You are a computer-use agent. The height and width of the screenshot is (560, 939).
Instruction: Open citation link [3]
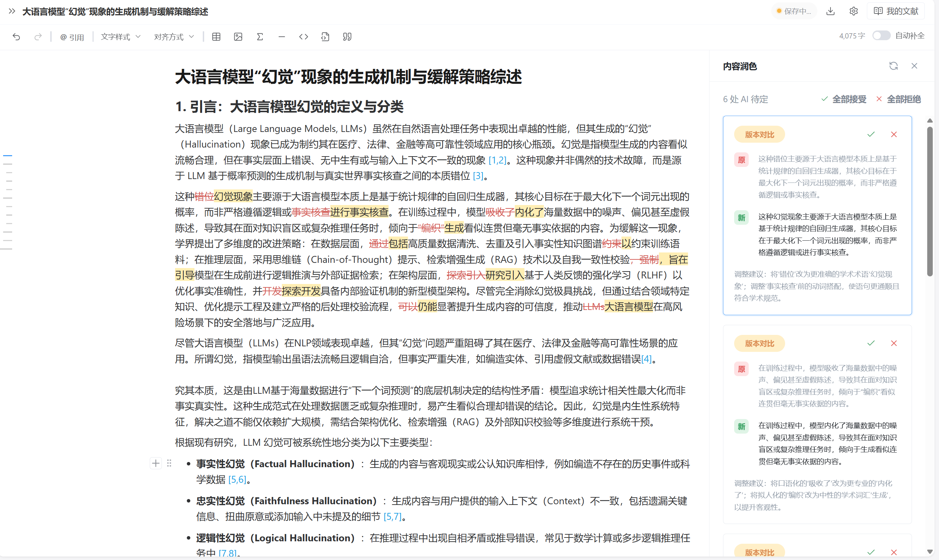[x=478, y=176]
